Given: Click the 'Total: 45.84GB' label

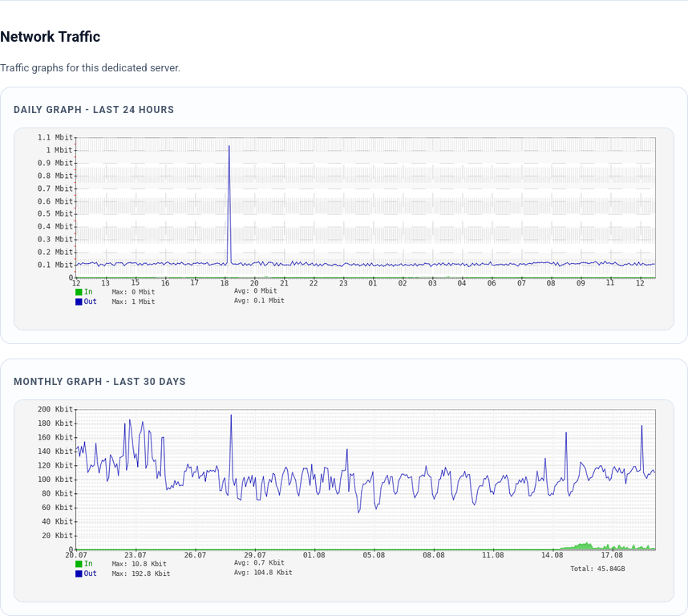Looking at the screenshot, I should click(597, 569).
